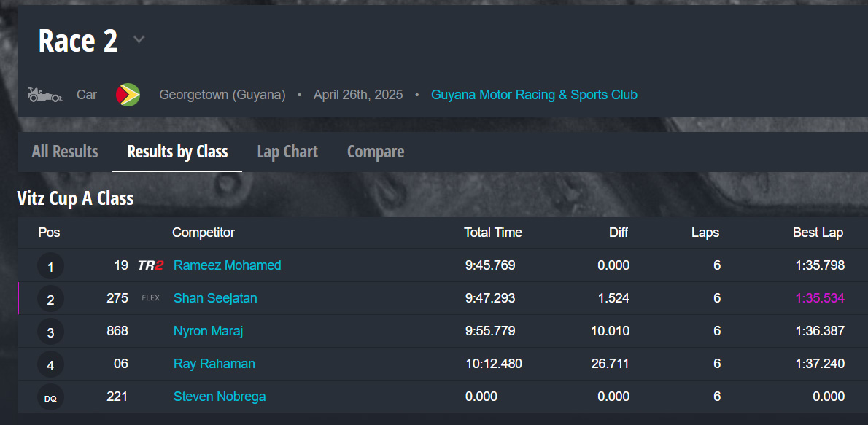Open Rameez Mohamed's competitor profile

pyautogui.click(x=227, y=265)
